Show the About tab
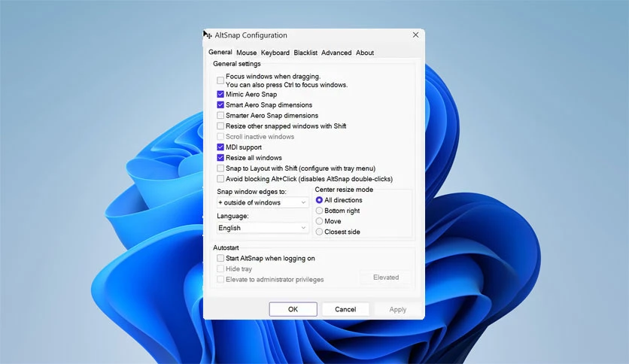 [x=365, y=53]
